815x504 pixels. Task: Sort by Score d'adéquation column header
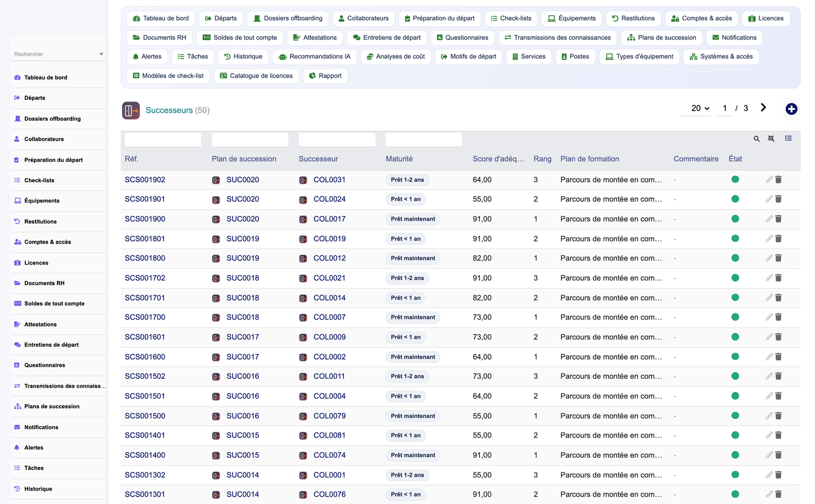pyautogui.click(x=498, y=159)
